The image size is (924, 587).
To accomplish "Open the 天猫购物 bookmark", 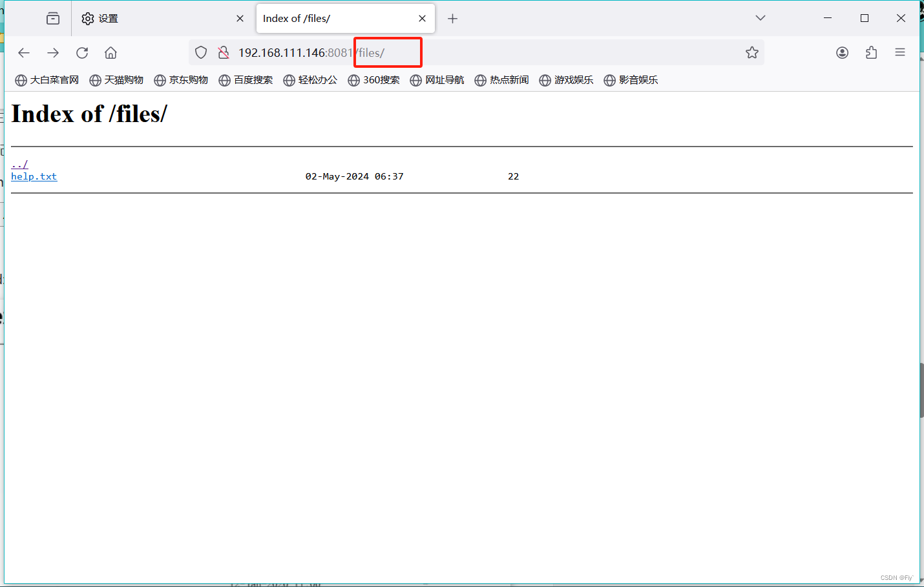I will pos(116,80).
